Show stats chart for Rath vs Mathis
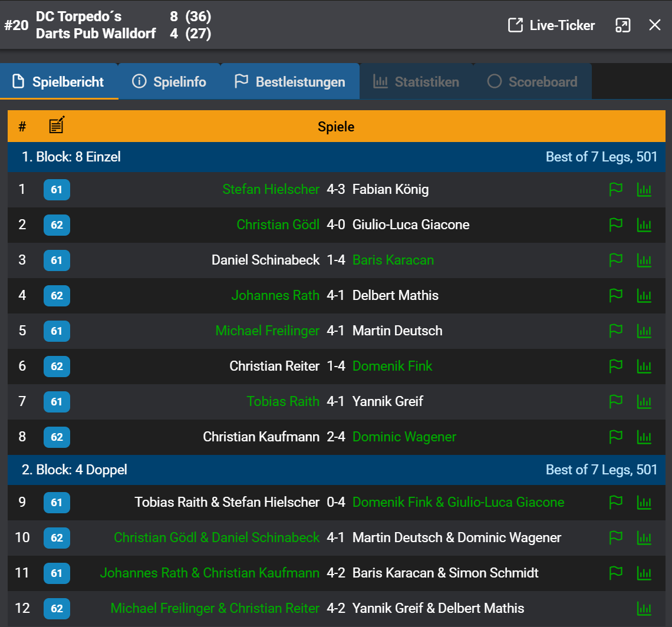Viewport: 672px width, 627px height. tap(644, 296)
